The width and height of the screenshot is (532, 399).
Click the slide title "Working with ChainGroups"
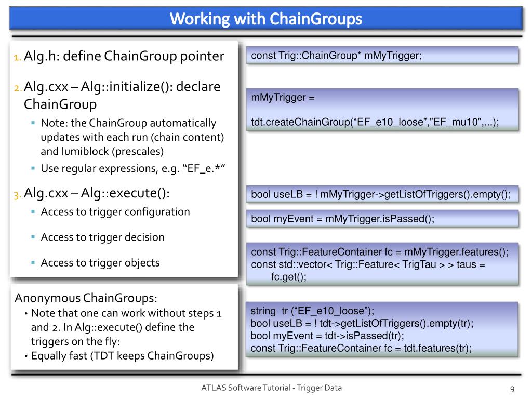265,19
